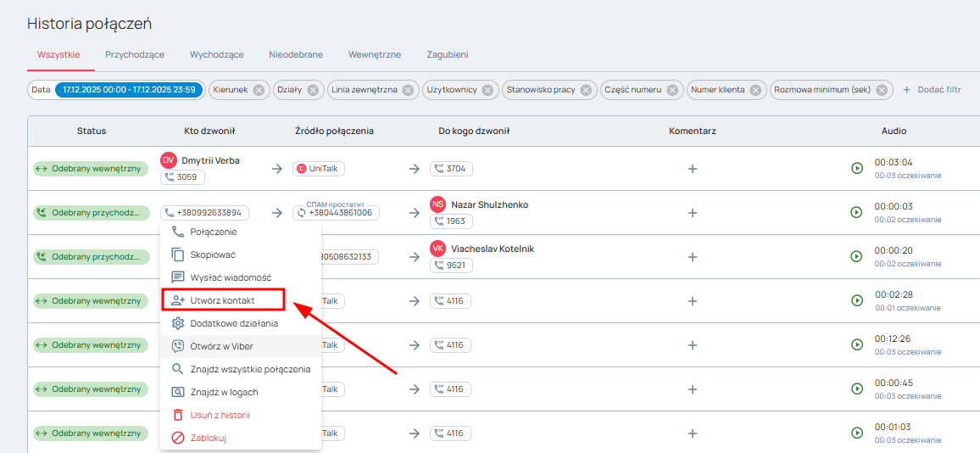Screen dimensions: 980x453
Task: Click Usuń z historii menu option
Action: pos(220,415)
